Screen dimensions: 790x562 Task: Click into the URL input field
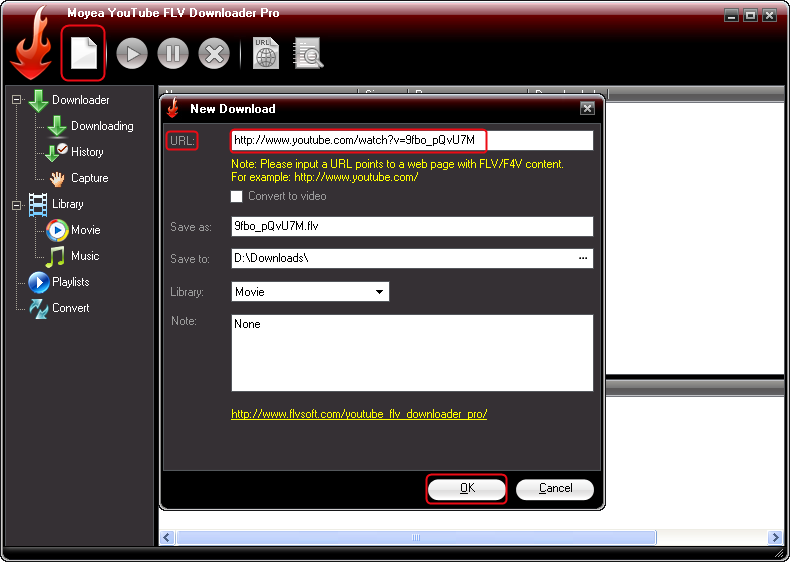[412, 141]
